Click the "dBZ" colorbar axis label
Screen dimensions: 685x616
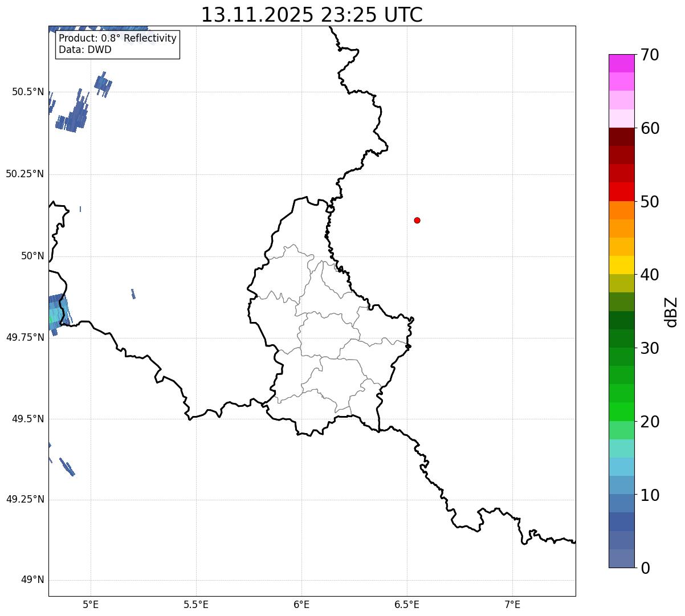(671, 312)
